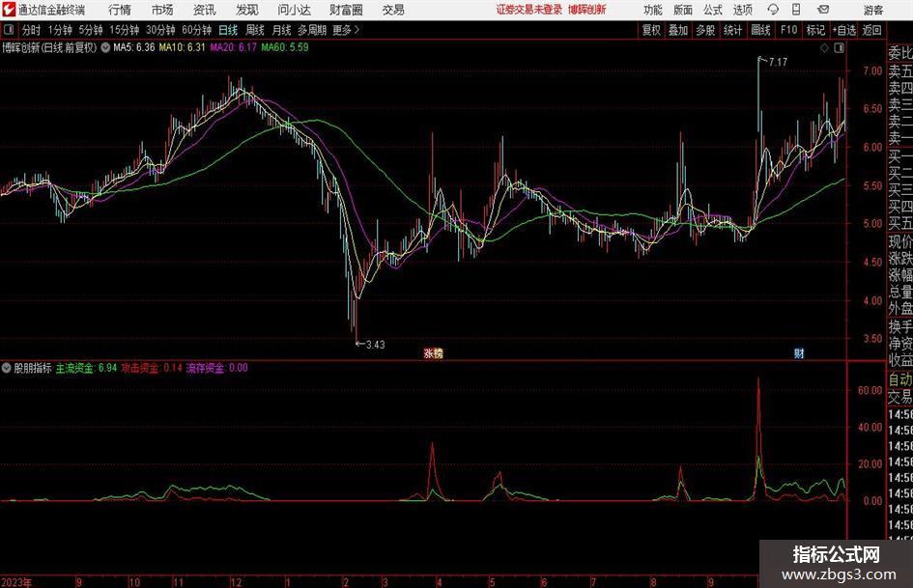Screen dimensions: 913x588
Task: Switch to 15分钟 period
Action: (x=125, y=30)
